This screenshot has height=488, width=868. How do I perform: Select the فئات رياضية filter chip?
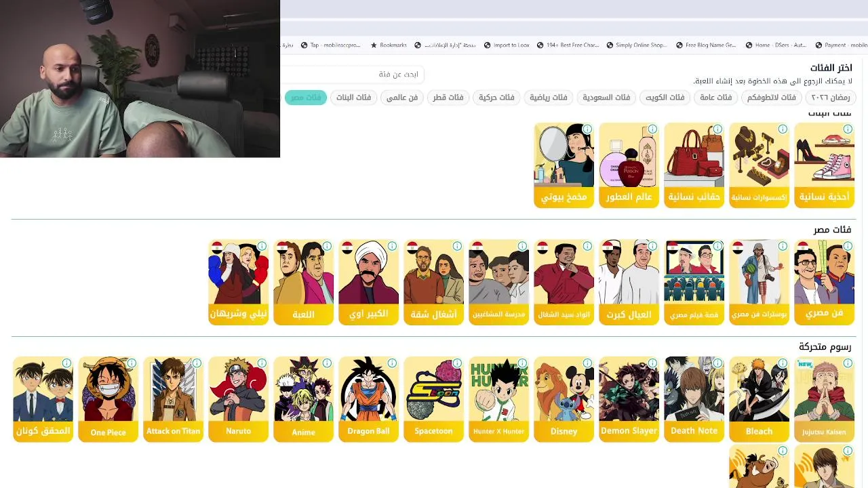point(549,98)
